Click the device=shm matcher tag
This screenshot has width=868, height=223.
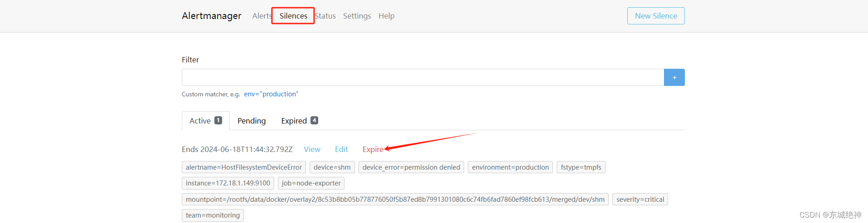(x=332, y=167)
